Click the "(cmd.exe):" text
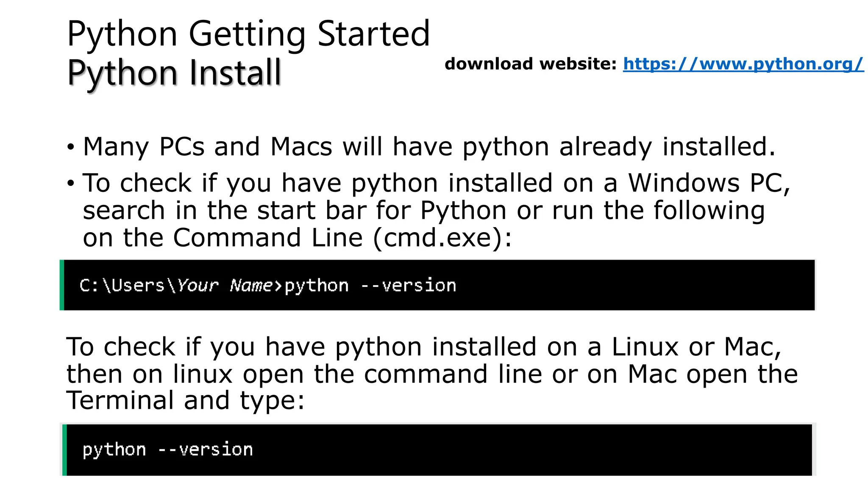868x488 pixels. (x=442, y=238)
